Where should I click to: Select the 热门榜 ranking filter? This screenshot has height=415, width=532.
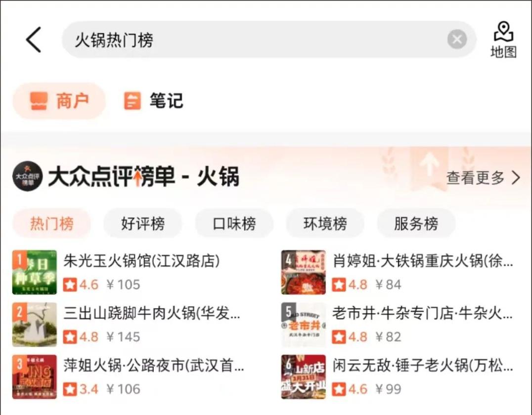(51, 223)
